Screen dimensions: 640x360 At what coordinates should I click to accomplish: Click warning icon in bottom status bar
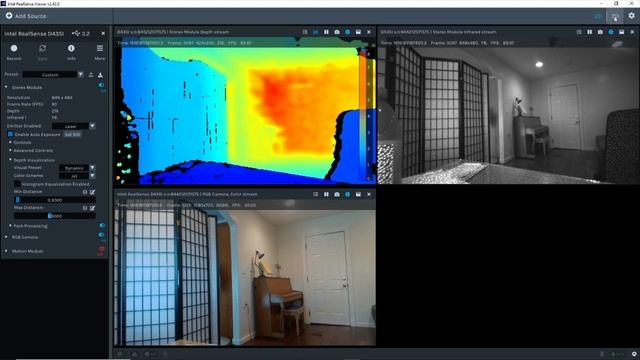click(134, 354)
